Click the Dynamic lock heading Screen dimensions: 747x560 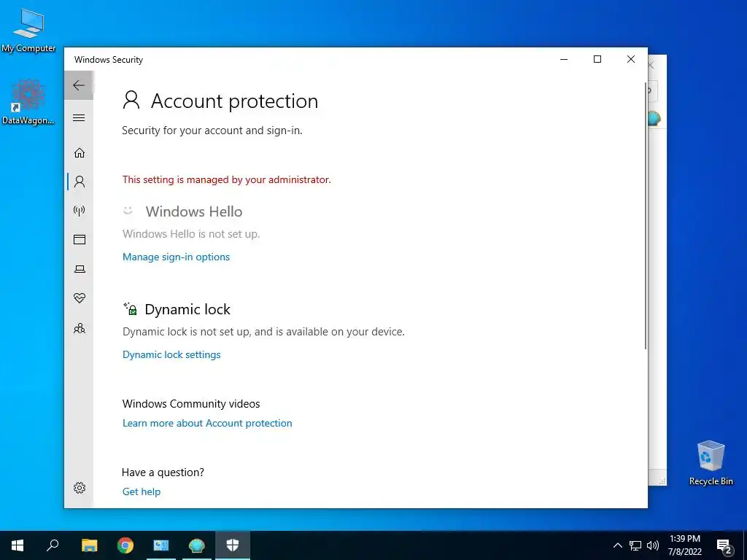[x=187, y=309]
